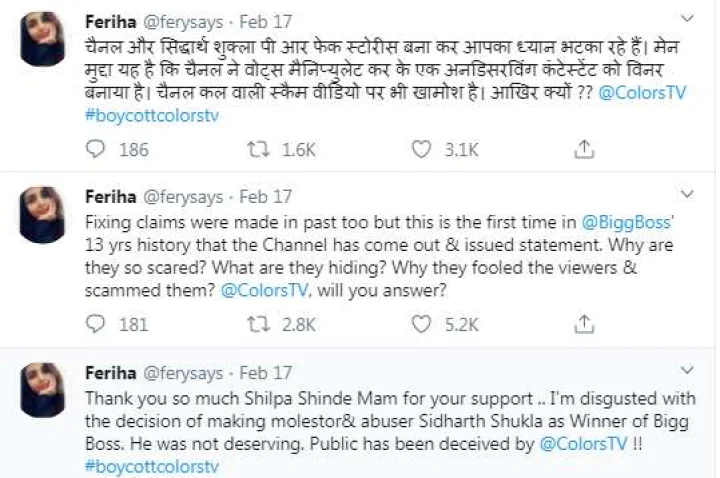
Task: Reply to the tweet with 181 replies
Action: click(96, 324)
